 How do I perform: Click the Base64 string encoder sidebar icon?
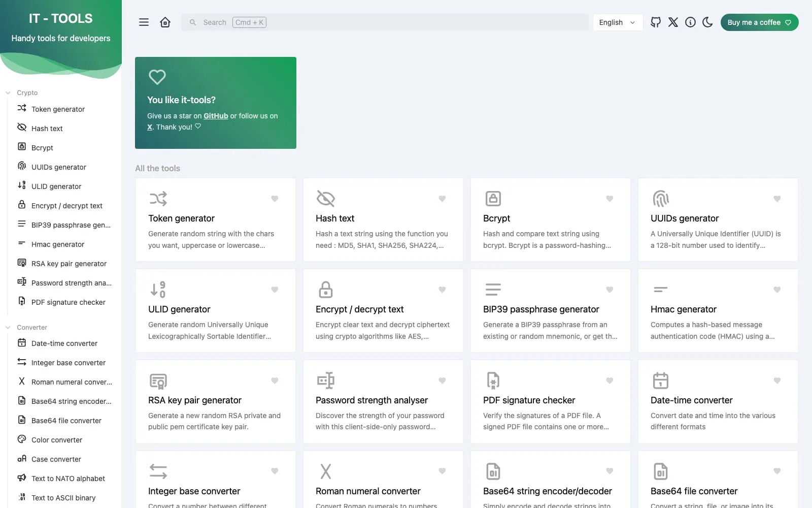click(22, 400)
